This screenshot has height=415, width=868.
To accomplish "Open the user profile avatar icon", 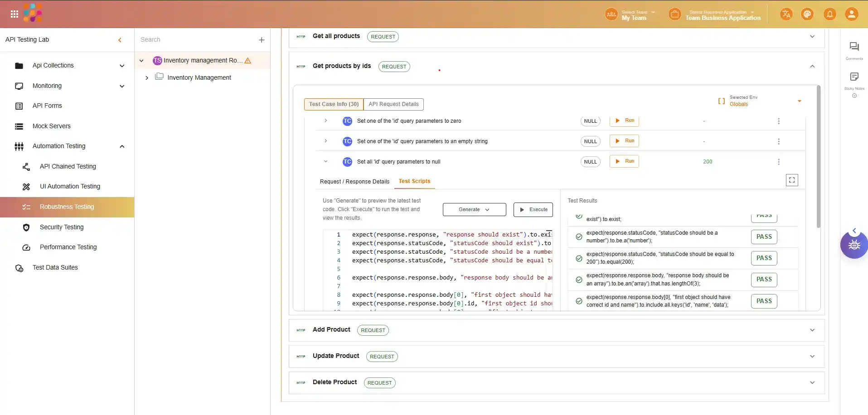I will 851,14.
